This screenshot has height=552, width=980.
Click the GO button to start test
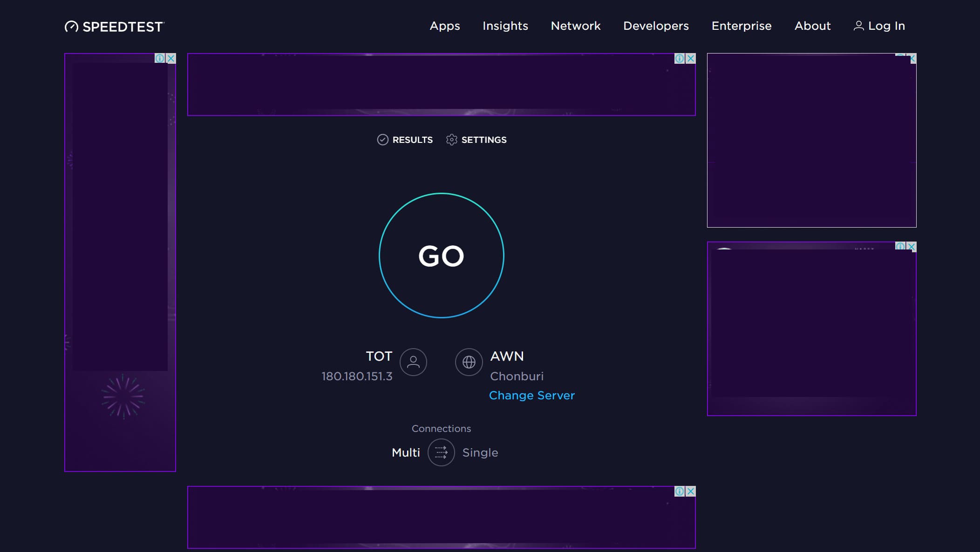441,256
